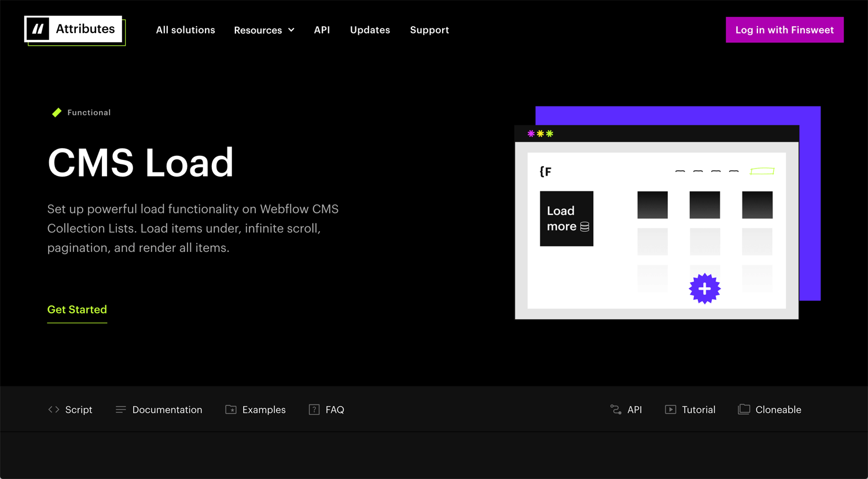Open the Updates nav item
This screenshot has height=479, width=868.
pyautogui.click(x=370, y=30)
